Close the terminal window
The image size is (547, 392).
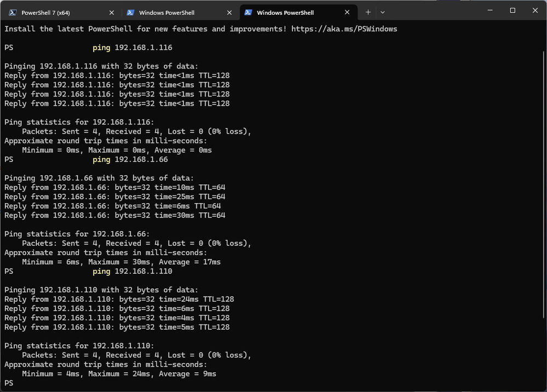point(535,10)
